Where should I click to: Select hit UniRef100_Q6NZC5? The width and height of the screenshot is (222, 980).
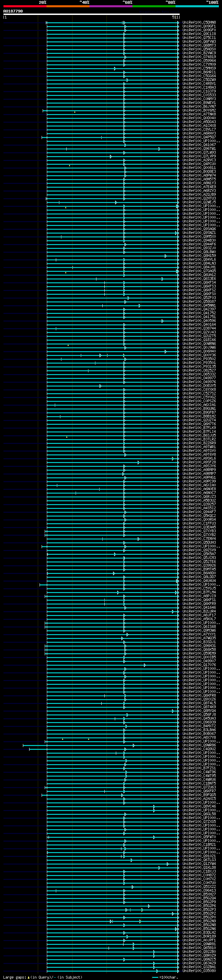tap(199, 959)
